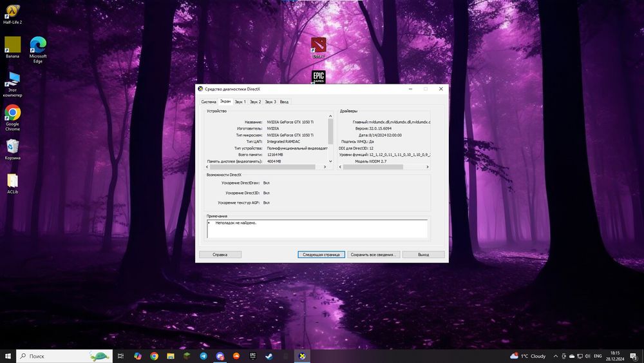Click the Устройство vertical scrollbar thumb
This screenshot has width=644, height=363.
(330, 132)
